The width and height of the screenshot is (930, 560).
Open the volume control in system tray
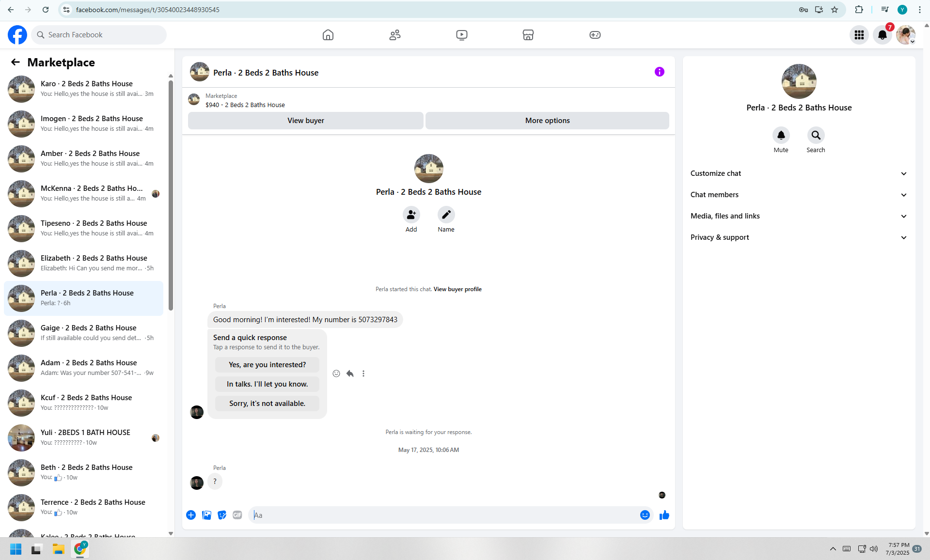(874, 549)
